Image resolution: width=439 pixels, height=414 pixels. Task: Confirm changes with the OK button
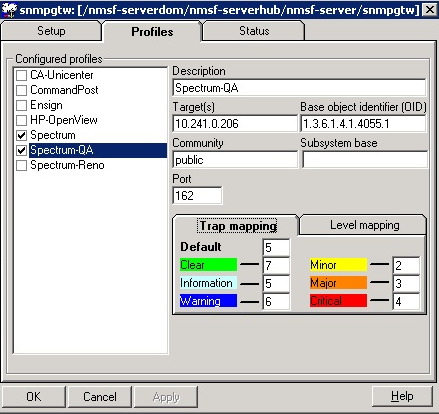[x=34, y=397]
